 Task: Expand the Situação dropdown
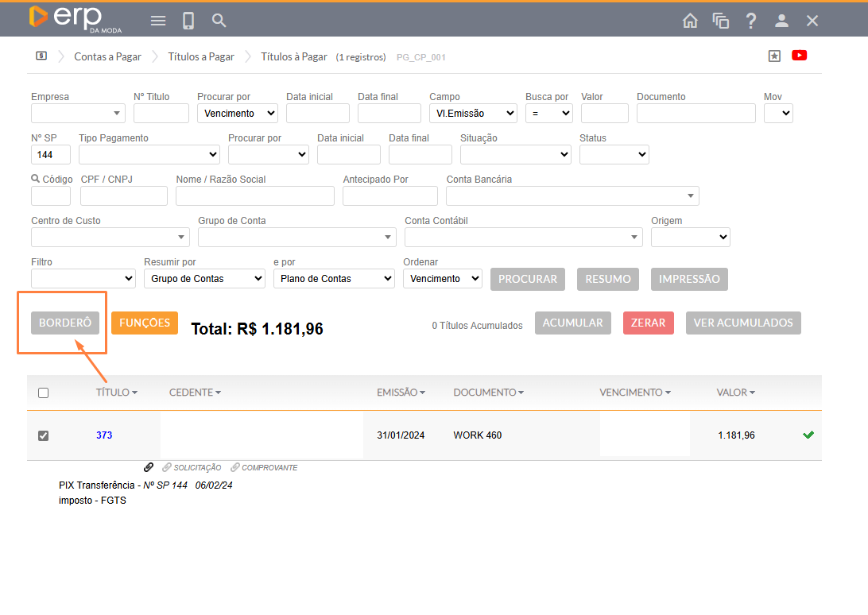[515, 154]
